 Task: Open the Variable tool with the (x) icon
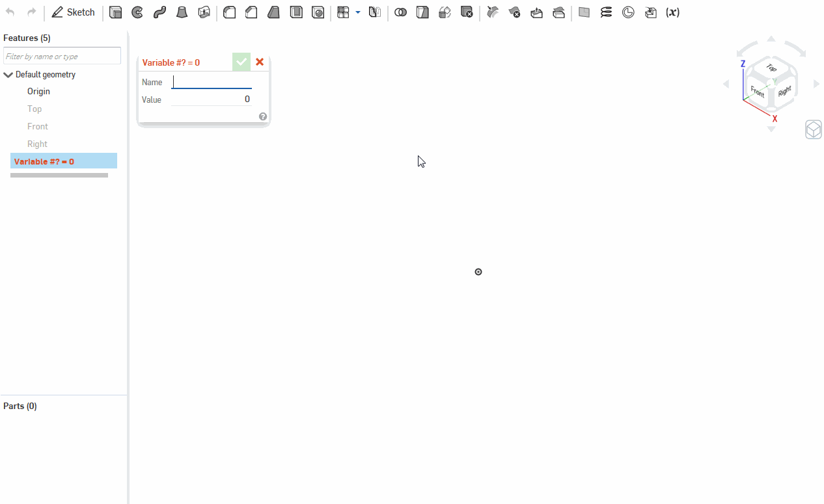click(x=672, y=12)
